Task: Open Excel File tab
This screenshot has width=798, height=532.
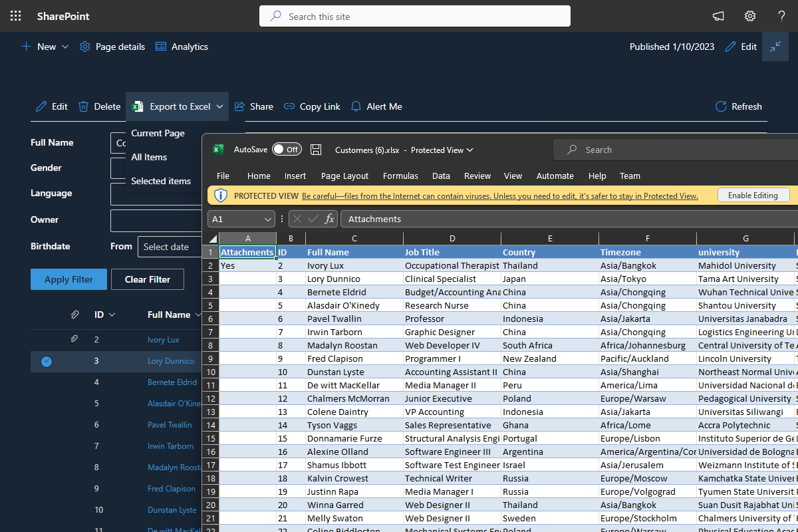Action: [x=223, y=176]
